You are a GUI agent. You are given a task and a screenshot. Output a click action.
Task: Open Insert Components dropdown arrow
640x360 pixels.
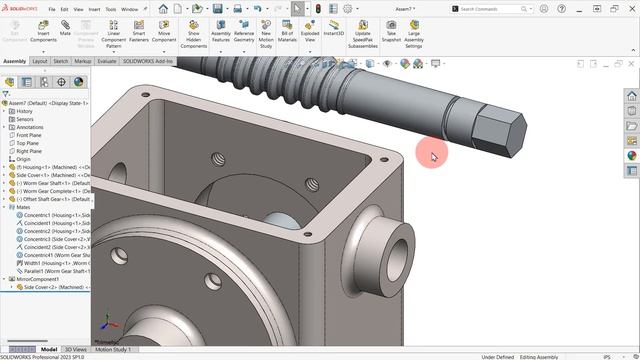click(x=43, y=52)
